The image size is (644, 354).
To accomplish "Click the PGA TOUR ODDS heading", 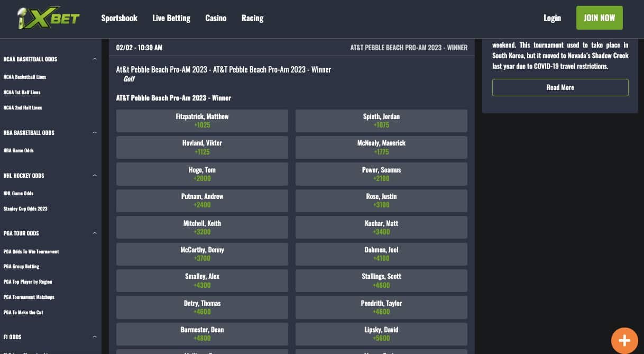I will click(x=21, y=233).
